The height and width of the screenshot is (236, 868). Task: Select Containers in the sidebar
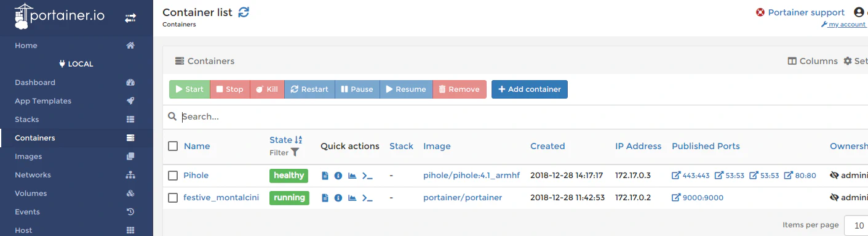pos(35,138)
